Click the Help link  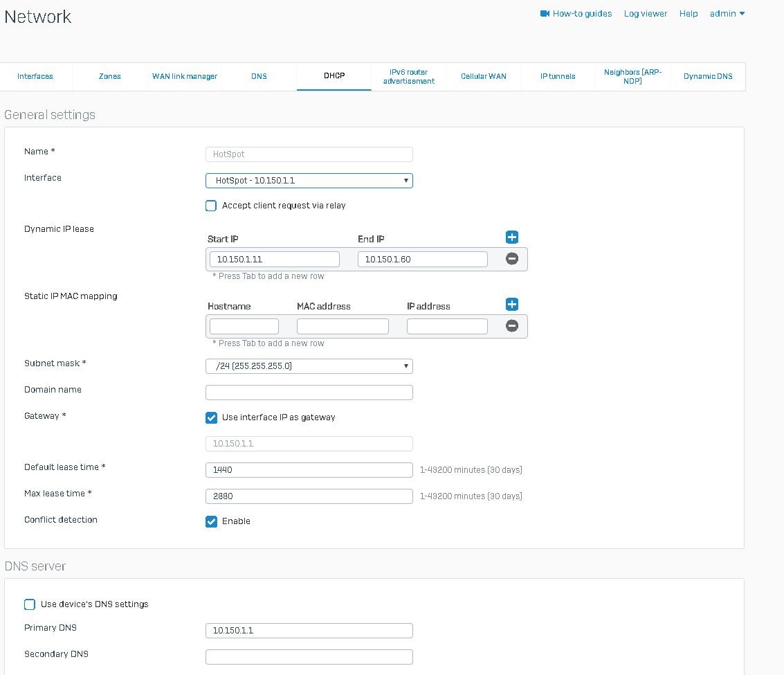[x=688, y=14]
